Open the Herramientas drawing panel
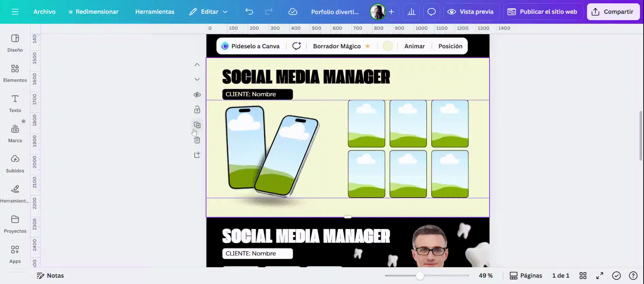The image size is (644, 284). point(15,194)
